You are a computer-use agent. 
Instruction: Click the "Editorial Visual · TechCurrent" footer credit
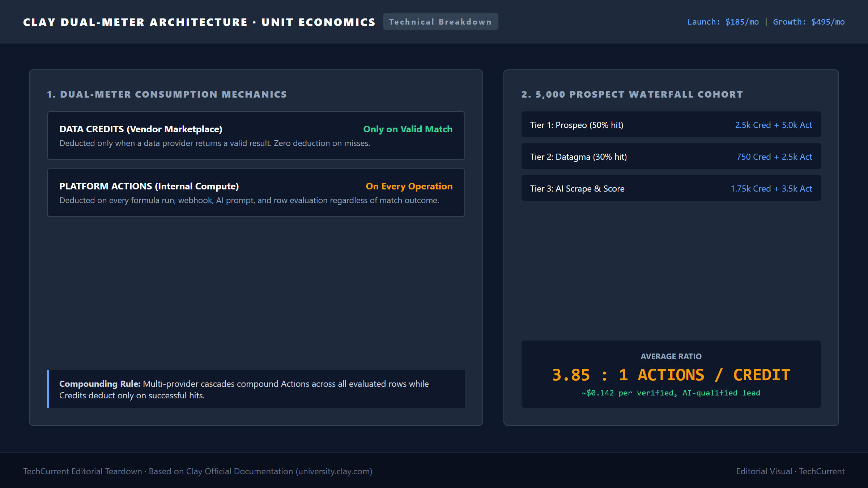tap(791, 471)
